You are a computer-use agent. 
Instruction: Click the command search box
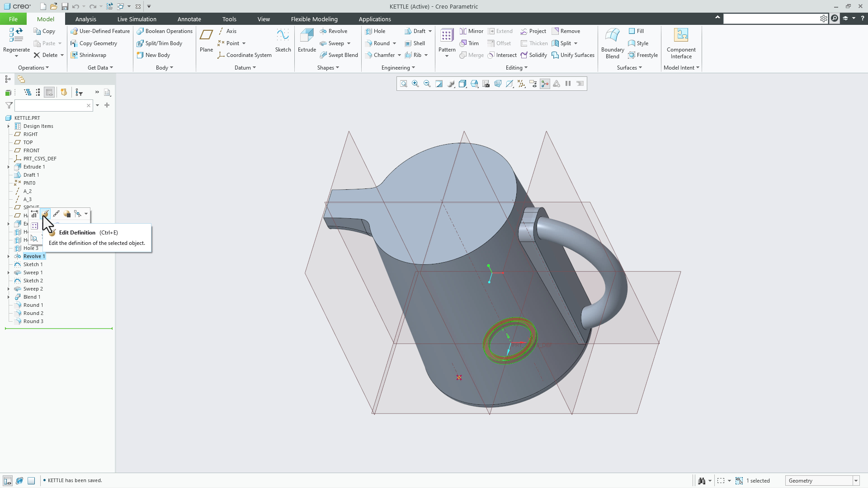[x=772, y=19]
